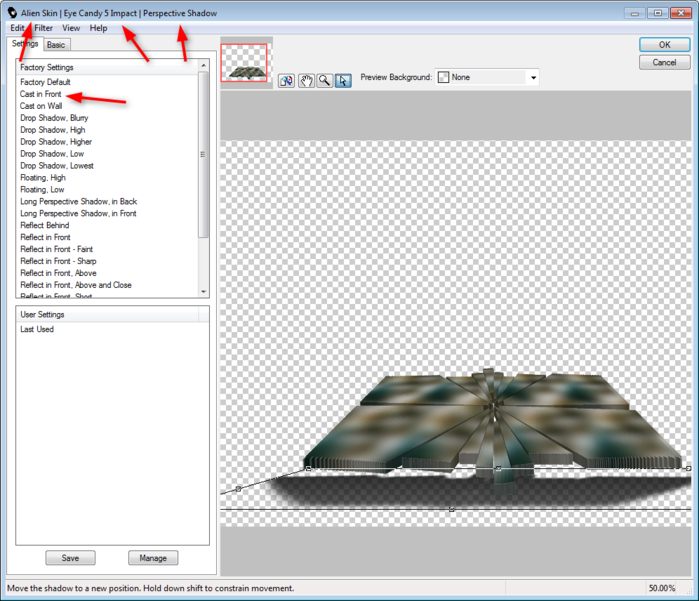The image size is (699, 601).
Task: Open the Edit menu
Action: pyautogui.click(x=17, y=28)
